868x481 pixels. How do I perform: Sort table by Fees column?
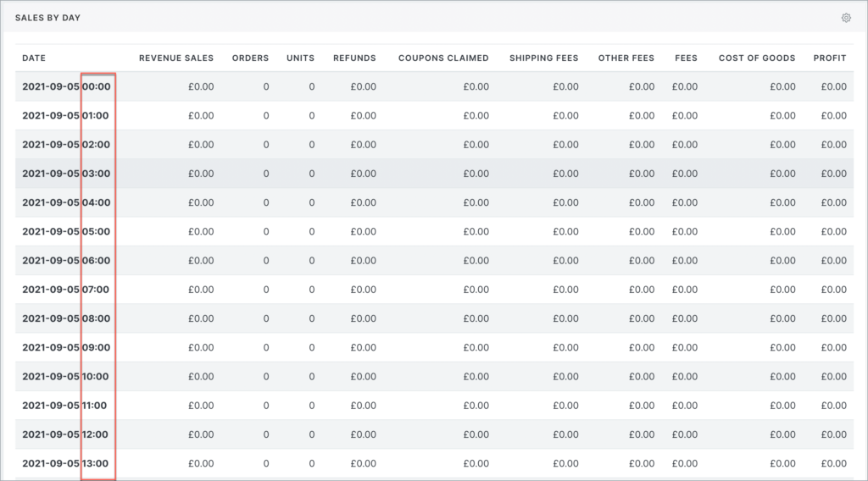[x=686, y=58]
